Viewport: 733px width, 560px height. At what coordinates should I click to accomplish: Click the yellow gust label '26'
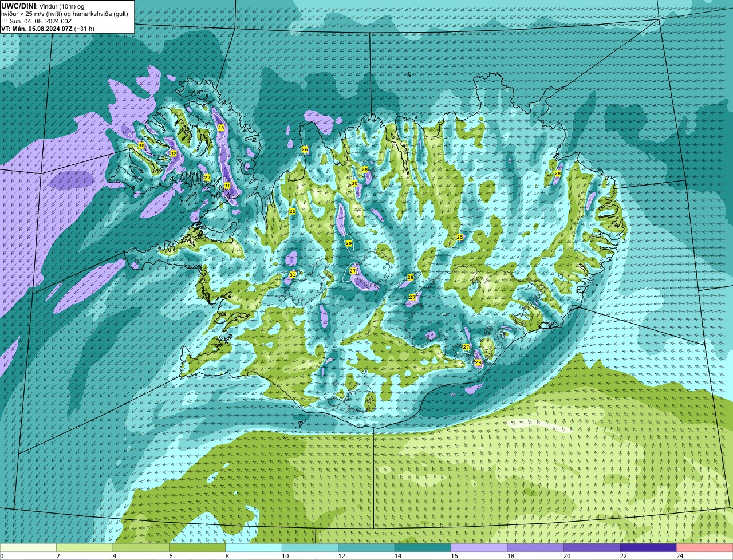click(x=305, y=150)
